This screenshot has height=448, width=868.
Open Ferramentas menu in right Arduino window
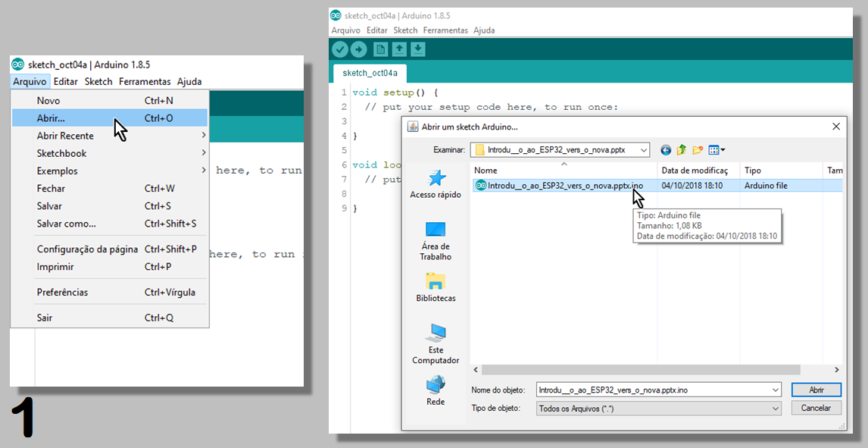tap(445, 30)
